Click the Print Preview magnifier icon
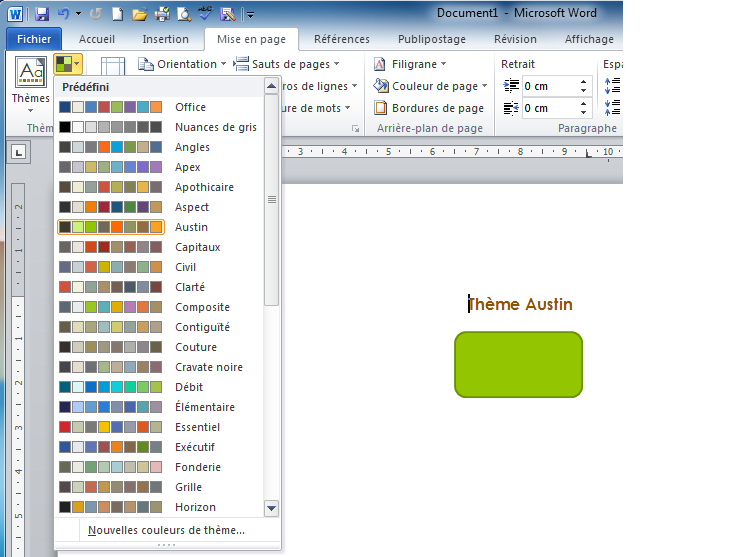The image size is (731, 557). pos(184,14)
